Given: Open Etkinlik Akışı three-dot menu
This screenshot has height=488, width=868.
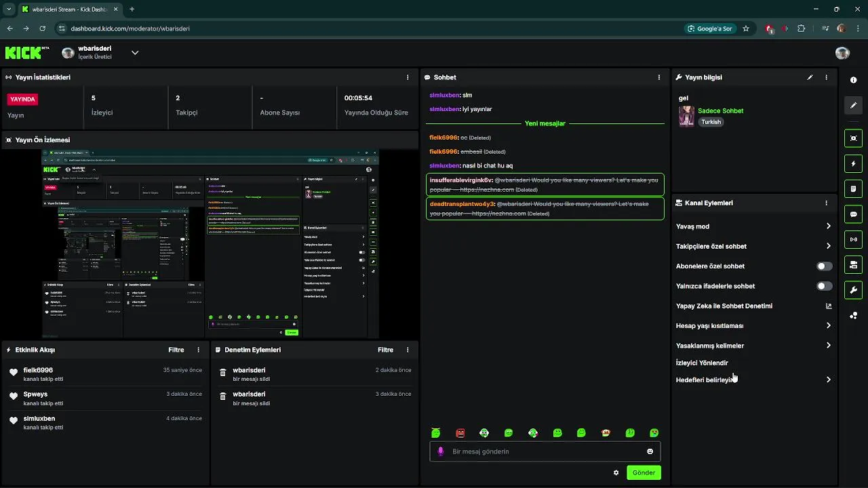Looking at the screenshot, I should point(199,350).
